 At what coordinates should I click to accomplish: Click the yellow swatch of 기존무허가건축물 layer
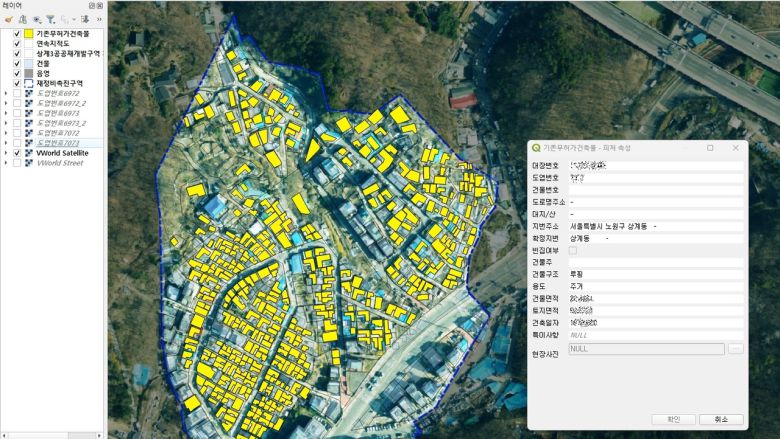tap(28, 33)
